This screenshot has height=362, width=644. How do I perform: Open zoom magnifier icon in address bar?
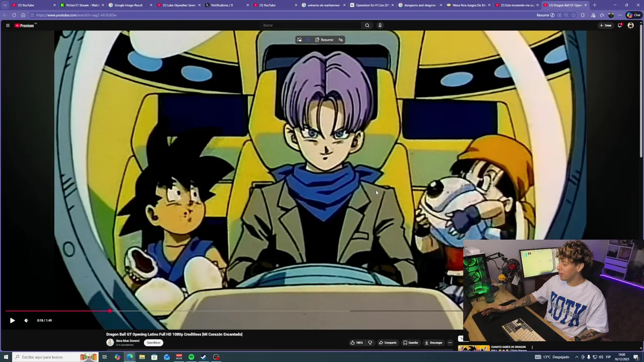click(566, 15)
